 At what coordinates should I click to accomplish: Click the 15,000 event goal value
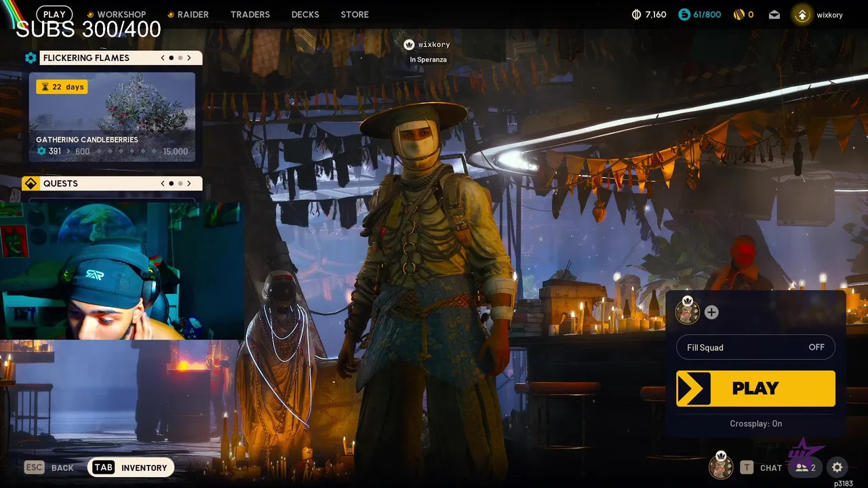(176, 151)
